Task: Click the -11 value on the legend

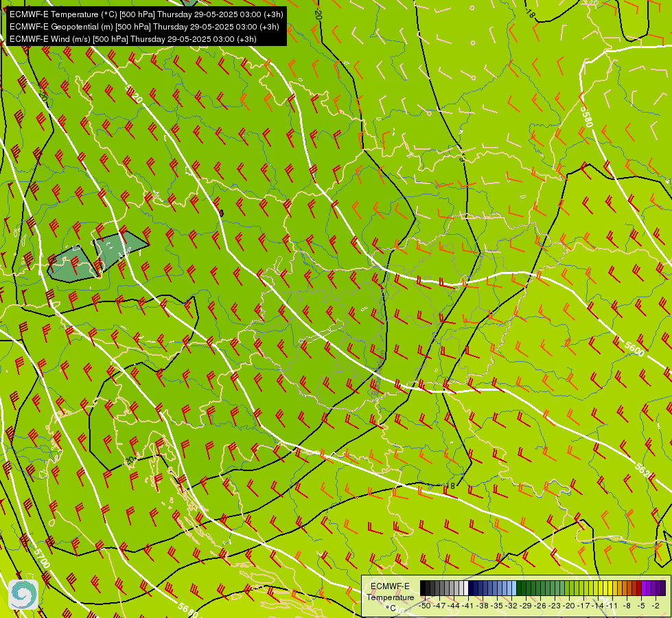Action: (x=612, y=606)
